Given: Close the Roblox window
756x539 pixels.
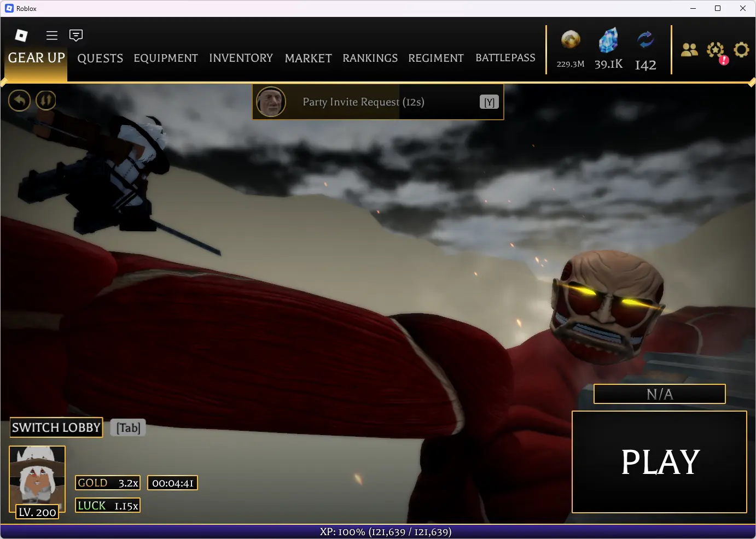Looking at the screenshot, I should (743, 8).
